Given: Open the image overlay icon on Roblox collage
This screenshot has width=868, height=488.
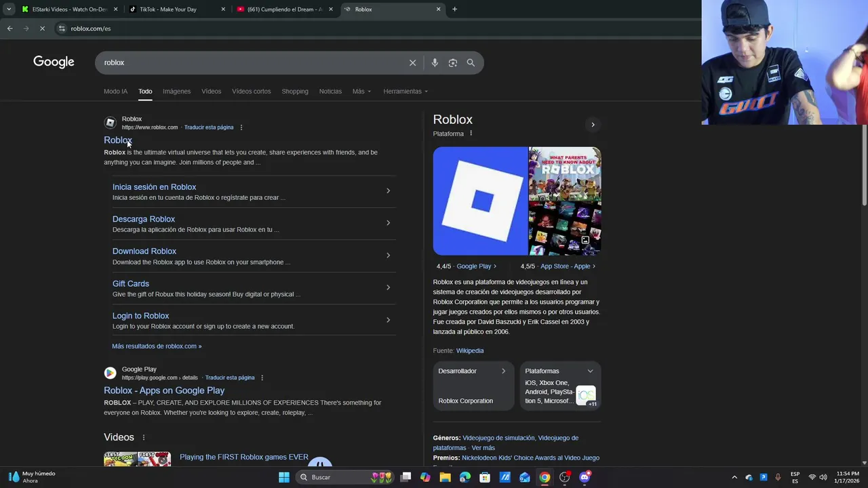Looking at the screenshot, I should pyautogui.click(x=585, y=240).
